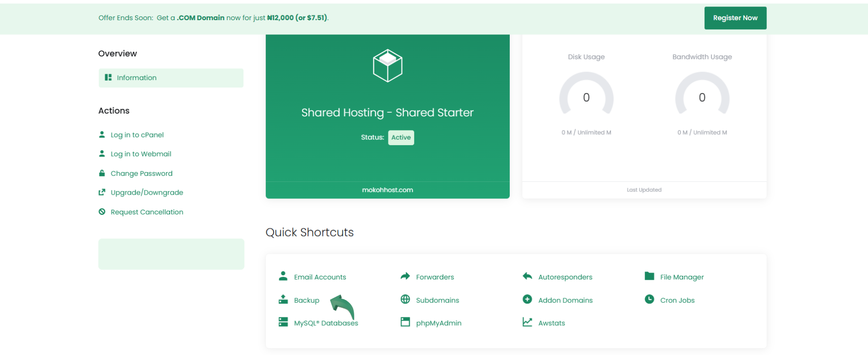Click the Bandwidth Usage gauge
868x355 pixels.
(702, 93)
